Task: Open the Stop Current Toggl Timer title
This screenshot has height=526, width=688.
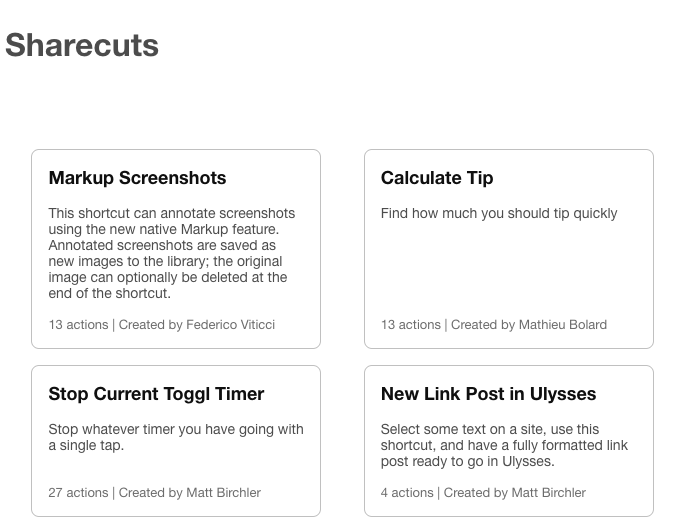Action: point(156,394)
